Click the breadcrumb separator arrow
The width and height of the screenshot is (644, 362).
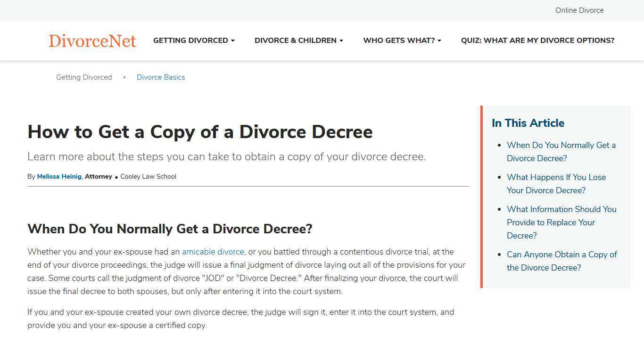(124, 77)
